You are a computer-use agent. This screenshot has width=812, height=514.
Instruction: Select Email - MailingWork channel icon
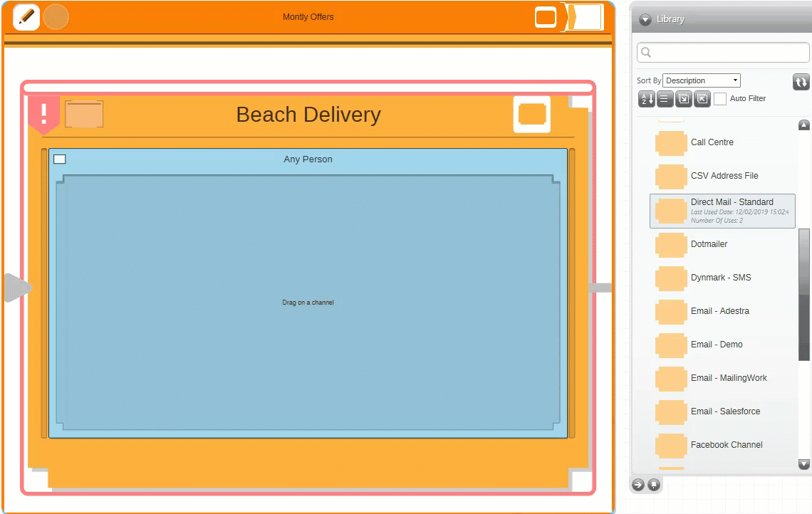(x=671, y=379)
